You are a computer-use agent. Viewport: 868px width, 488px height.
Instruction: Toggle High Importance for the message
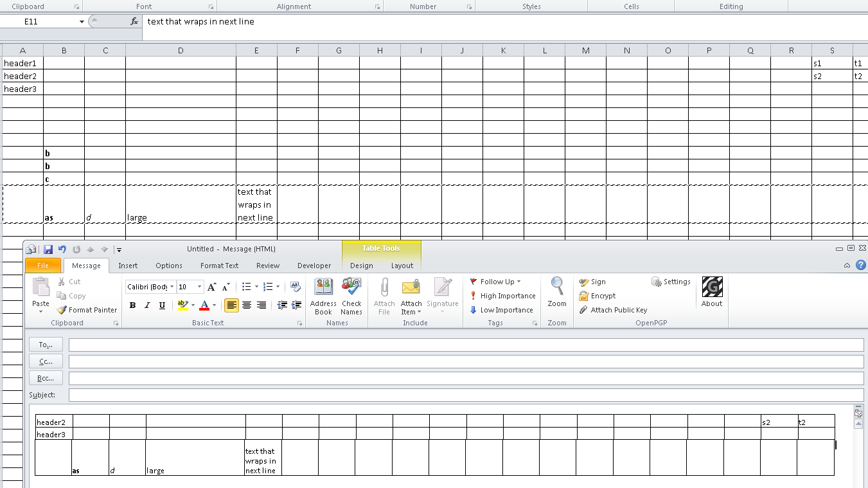(x=502, y=296)
